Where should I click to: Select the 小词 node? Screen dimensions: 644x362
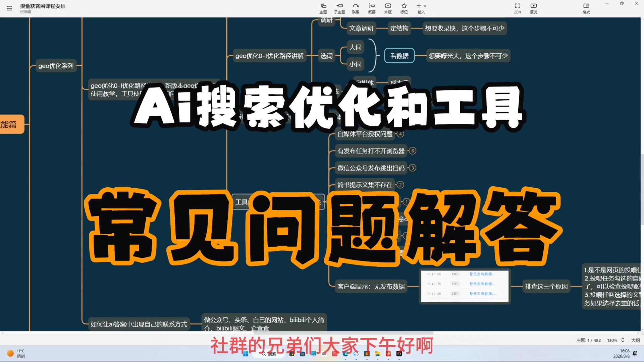click(355, 64)
